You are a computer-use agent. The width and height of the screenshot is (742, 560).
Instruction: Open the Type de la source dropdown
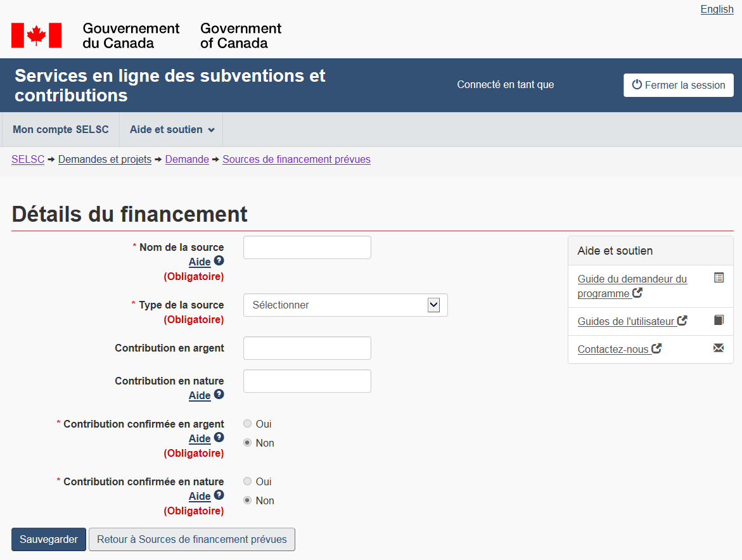tap(345, 305)
